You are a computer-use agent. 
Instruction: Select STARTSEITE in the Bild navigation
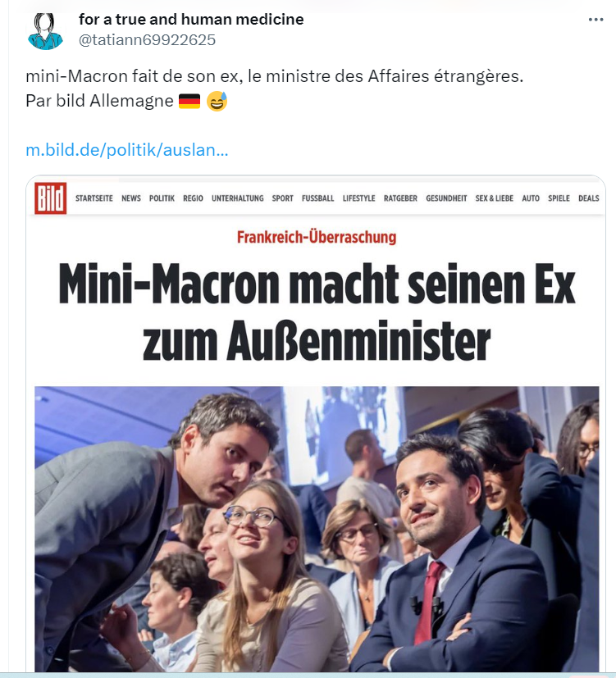(94, 198)
